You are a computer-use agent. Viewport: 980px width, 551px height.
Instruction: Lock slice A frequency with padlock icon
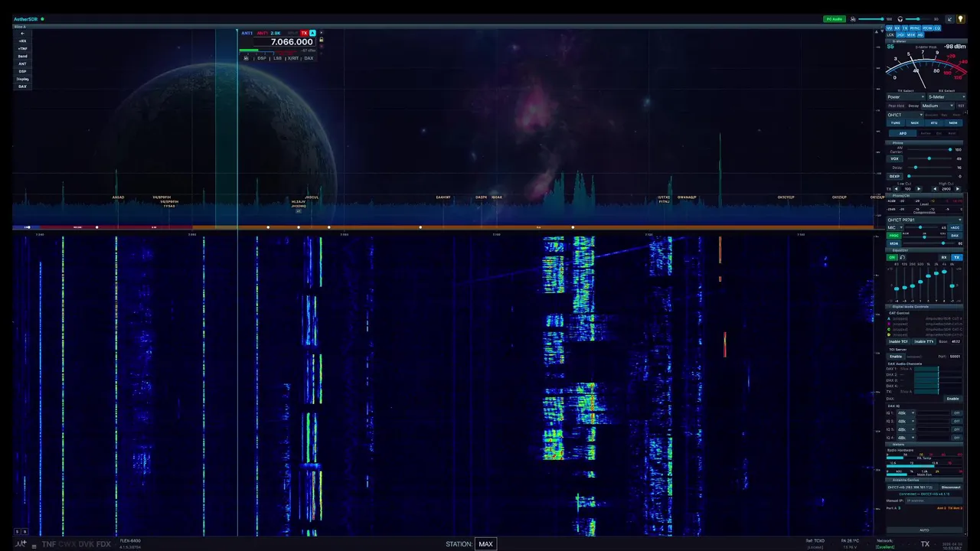(x=321, y=39)
